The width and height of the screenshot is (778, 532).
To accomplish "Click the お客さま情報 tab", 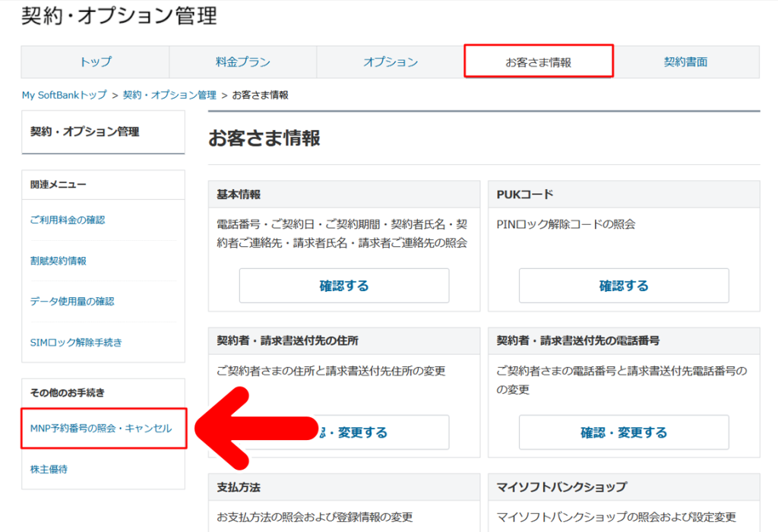I will click(538, 62).
